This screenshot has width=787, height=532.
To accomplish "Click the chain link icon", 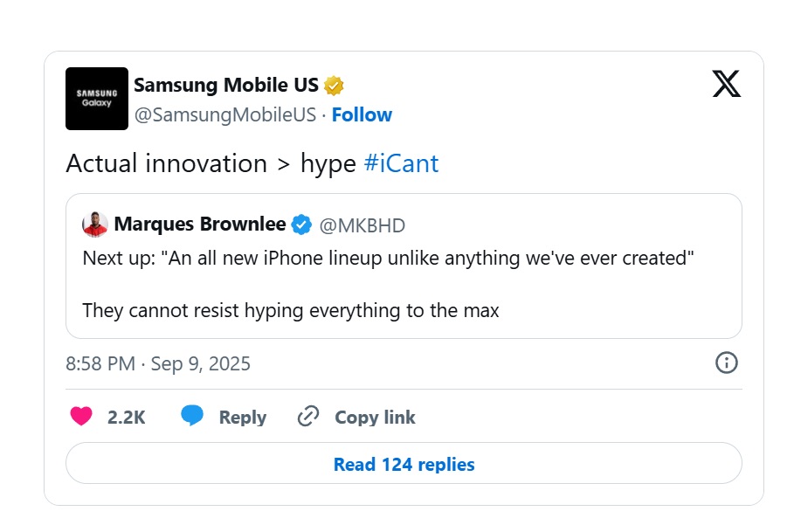I will (308, 416).
